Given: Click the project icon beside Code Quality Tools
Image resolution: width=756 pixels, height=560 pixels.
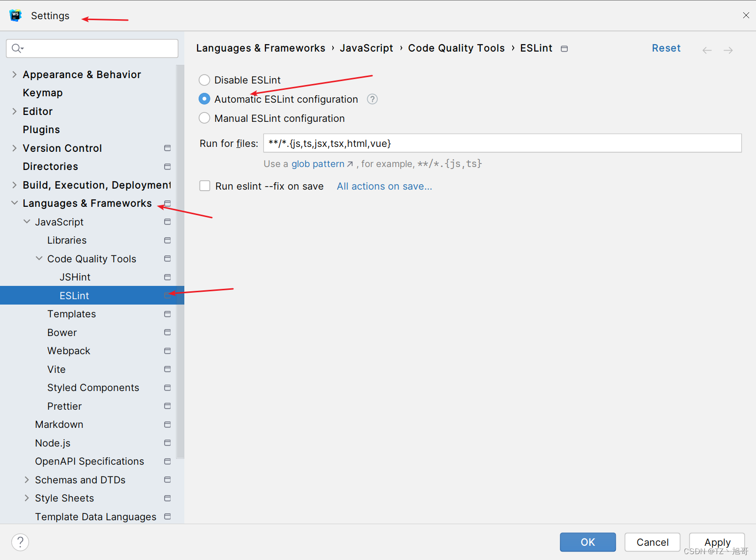Looking at the screenshot, I should (167, 258).
